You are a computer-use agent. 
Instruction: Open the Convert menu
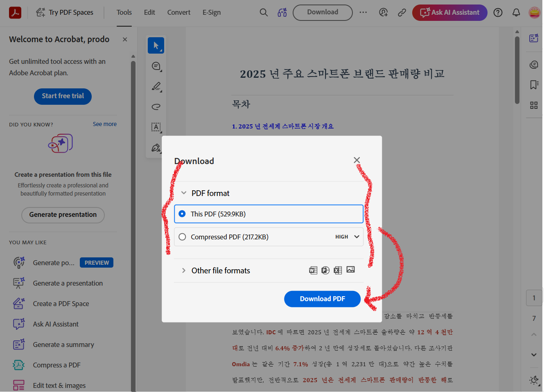coord(178,12)
